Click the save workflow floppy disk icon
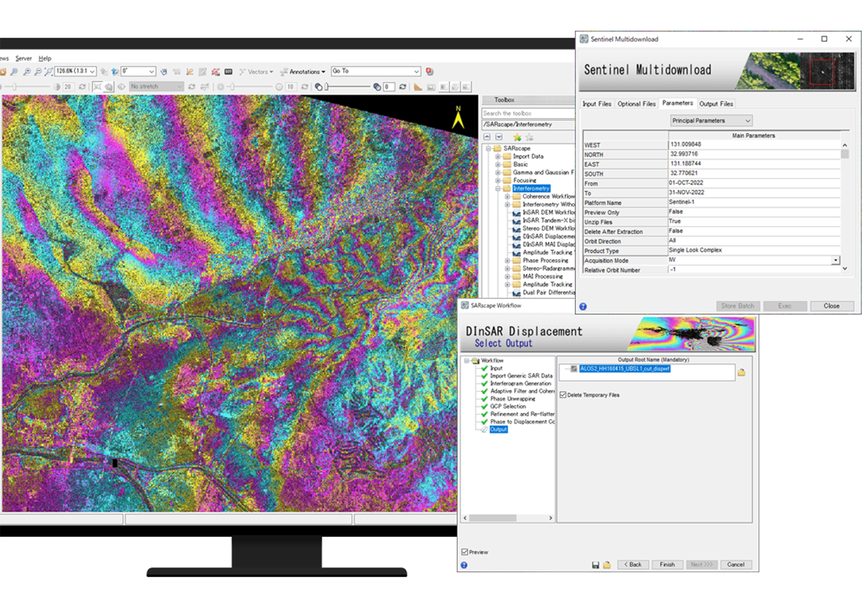 coord(595,565)
